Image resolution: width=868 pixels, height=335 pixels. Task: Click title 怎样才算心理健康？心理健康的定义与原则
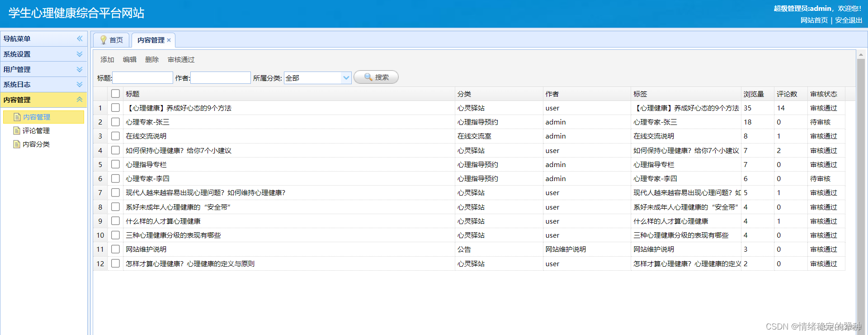[190, 263]
